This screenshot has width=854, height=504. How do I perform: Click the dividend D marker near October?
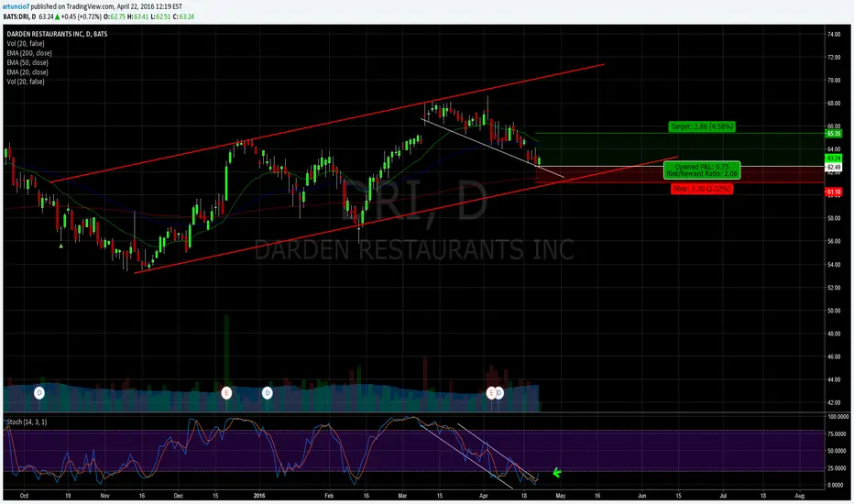[x=39, y=393]
